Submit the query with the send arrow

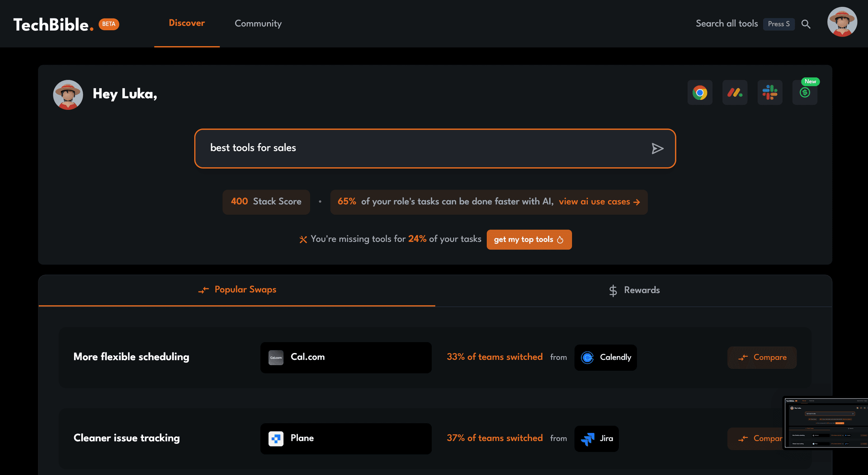coord(657,149)
